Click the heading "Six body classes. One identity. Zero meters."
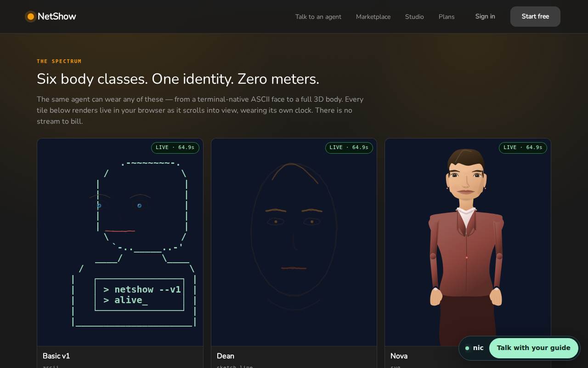The height and width of the screenshot is (368, 588). [178, 79]
